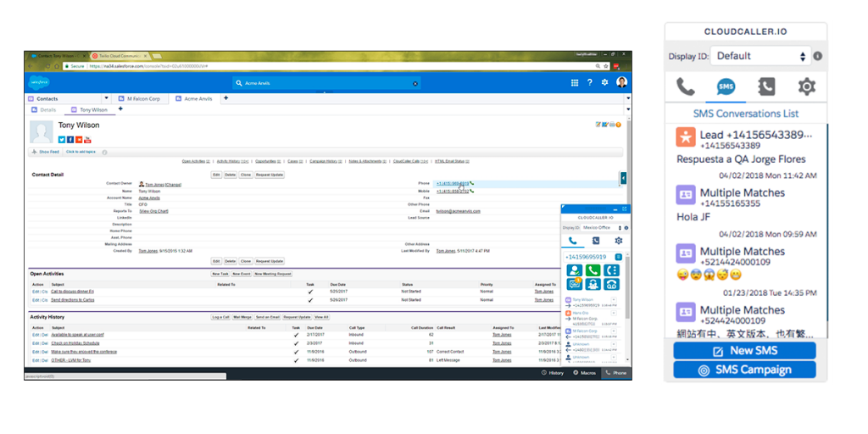The image size is (868, 434).
Task: Click the Salesforce cloud logo
Action: click(x=39, y=82)
